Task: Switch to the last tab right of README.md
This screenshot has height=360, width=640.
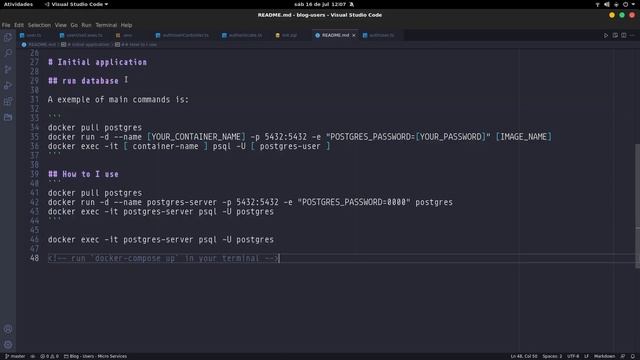Action: point(381,36)
